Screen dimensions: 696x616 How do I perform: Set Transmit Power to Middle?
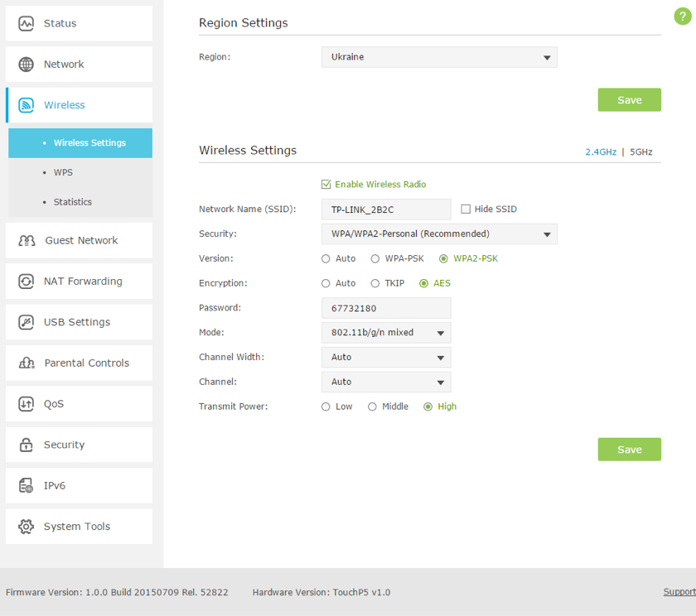point(373,407)
